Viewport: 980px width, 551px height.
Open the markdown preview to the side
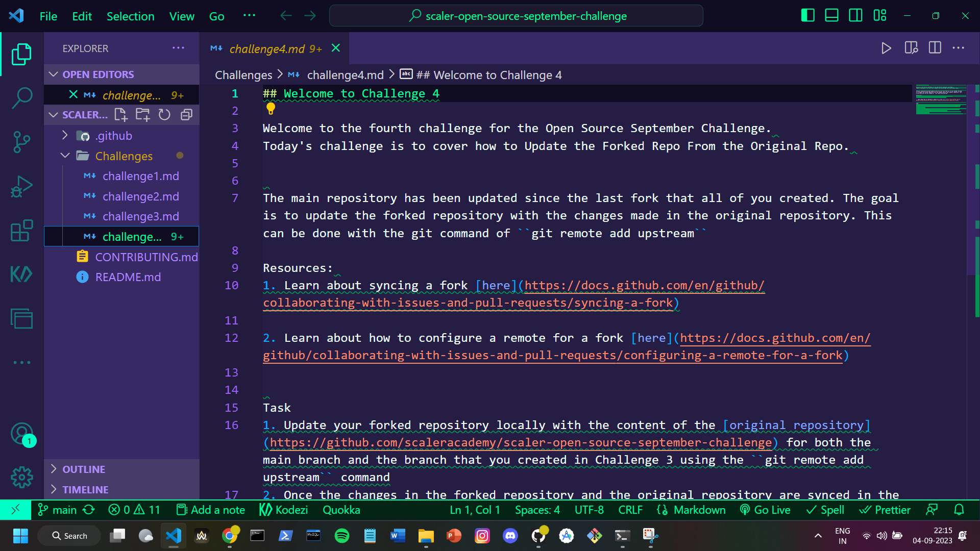pos(911,47)
